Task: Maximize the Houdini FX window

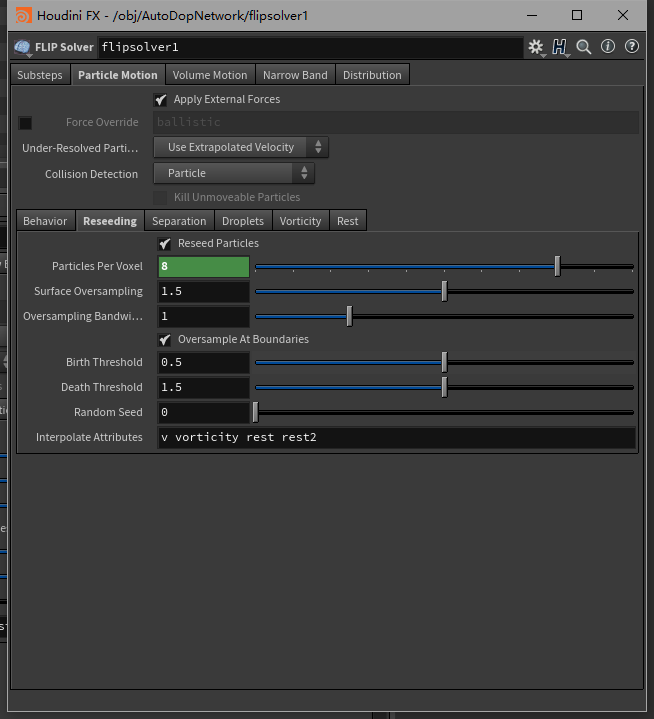Action: tap(577, 16)
